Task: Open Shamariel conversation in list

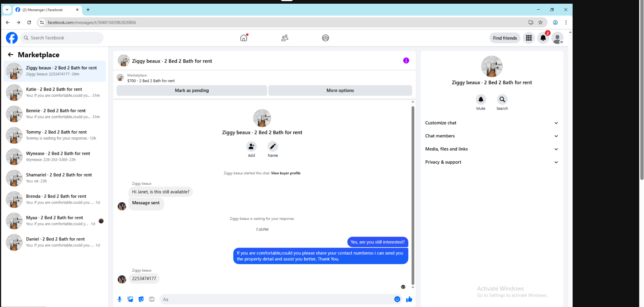Action: (x=55, y=178)
